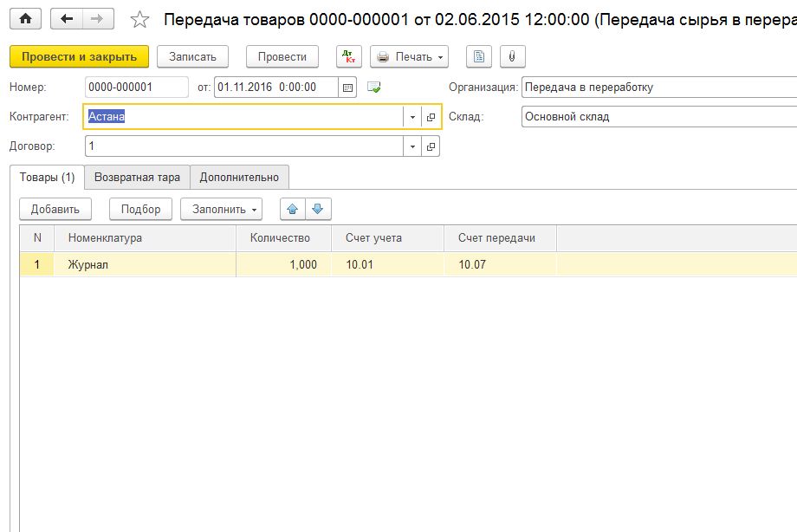Switch to the Возвратная тара tab
797x532 pixels.
pos(137,177)
